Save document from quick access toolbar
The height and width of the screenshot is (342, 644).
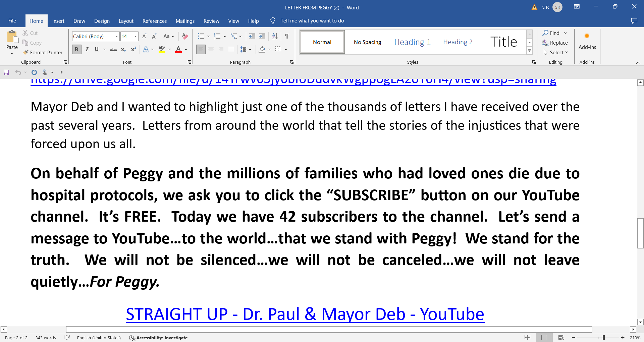click(6, 72)
